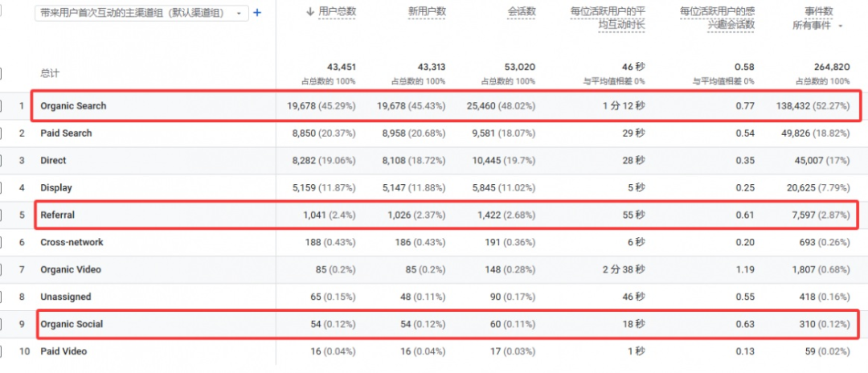868x373 pixels.
Task: Click the Display channel name
Action: pyautogui.click(x=56, y=188)
